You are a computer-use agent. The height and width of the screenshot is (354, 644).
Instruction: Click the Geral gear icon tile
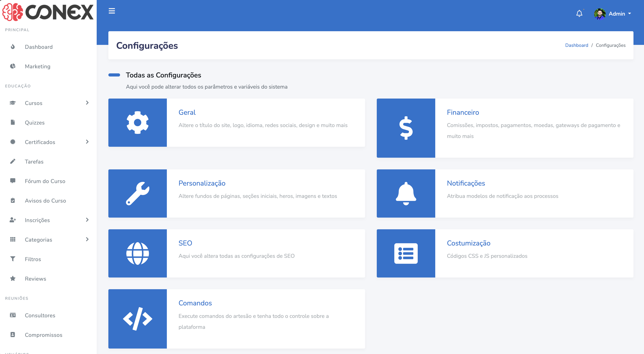pos(137,122)
